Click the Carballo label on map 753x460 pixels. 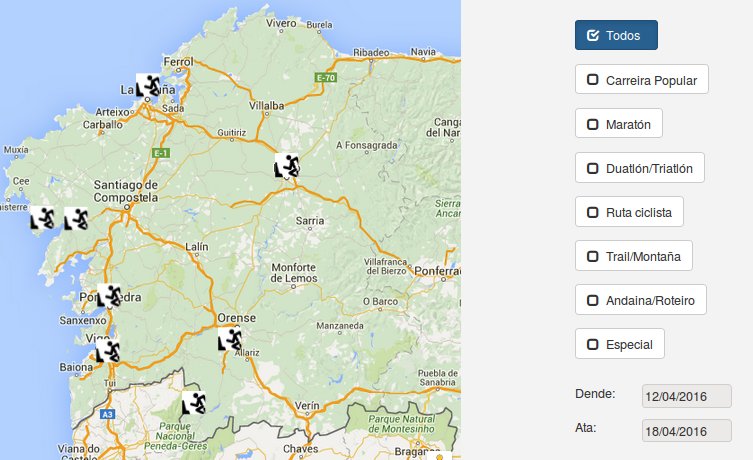[x=102, y=124]
